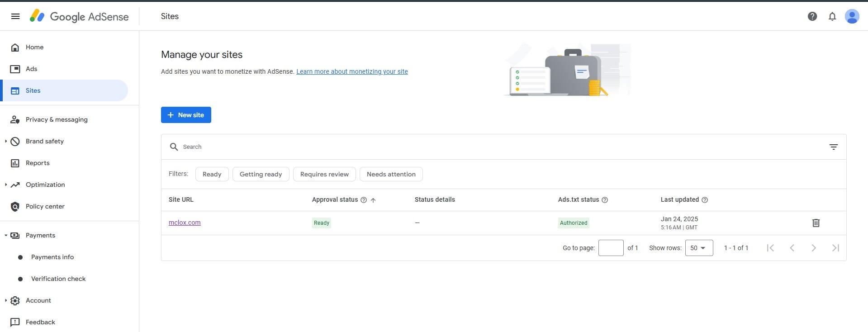Image resolution: width=868 pixels, height=332 pixels.
Task: Open notifications bell
Action: point(832,16)
